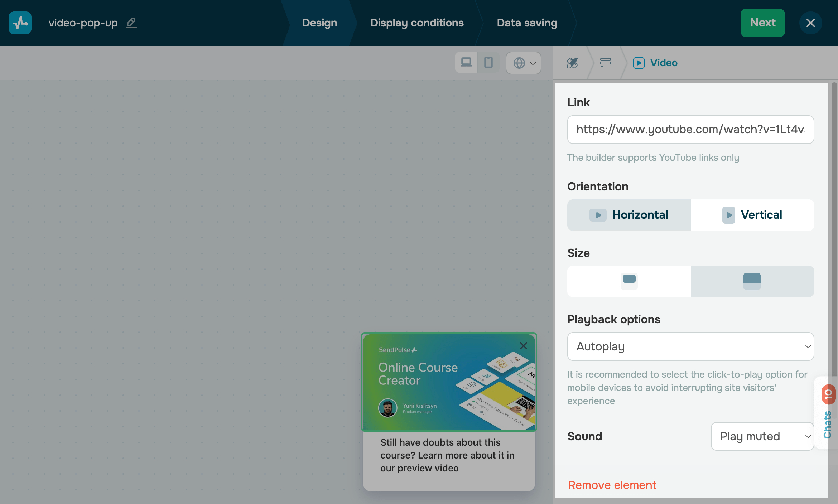Go to Display conditions tab
Screen dimensions: 838x504
(417, 23)
